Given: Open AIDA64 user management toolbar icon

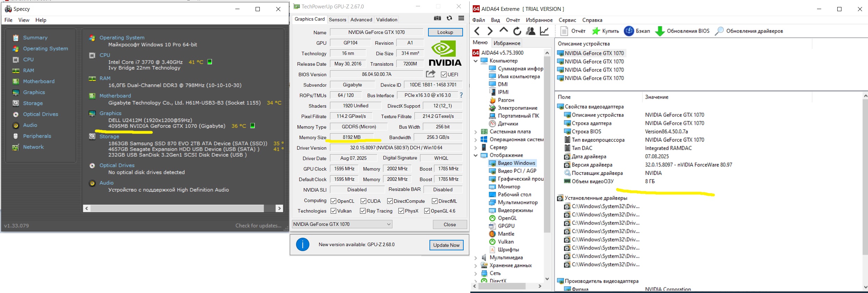Looking at the screenshot, I should click(531, 31).
